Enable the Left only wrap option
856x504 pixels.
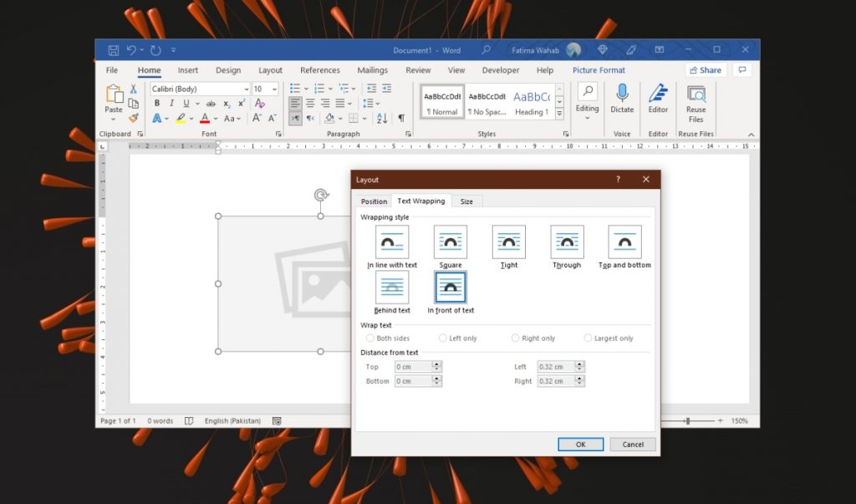tap(442, 338)
